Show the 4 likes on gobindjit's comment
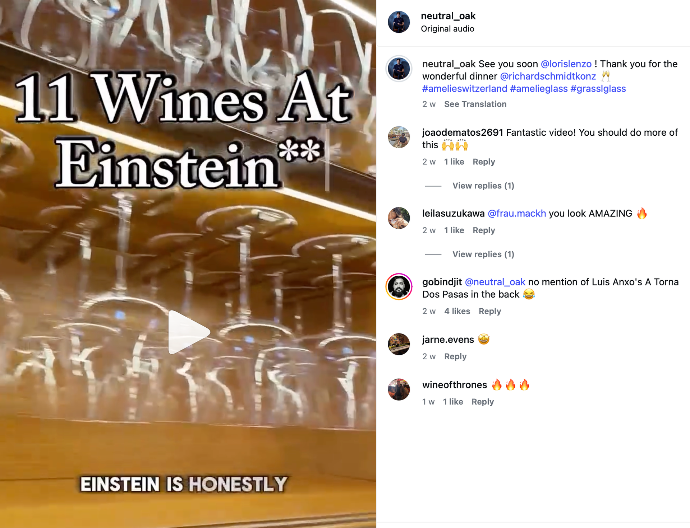 [x=457, y=311]
